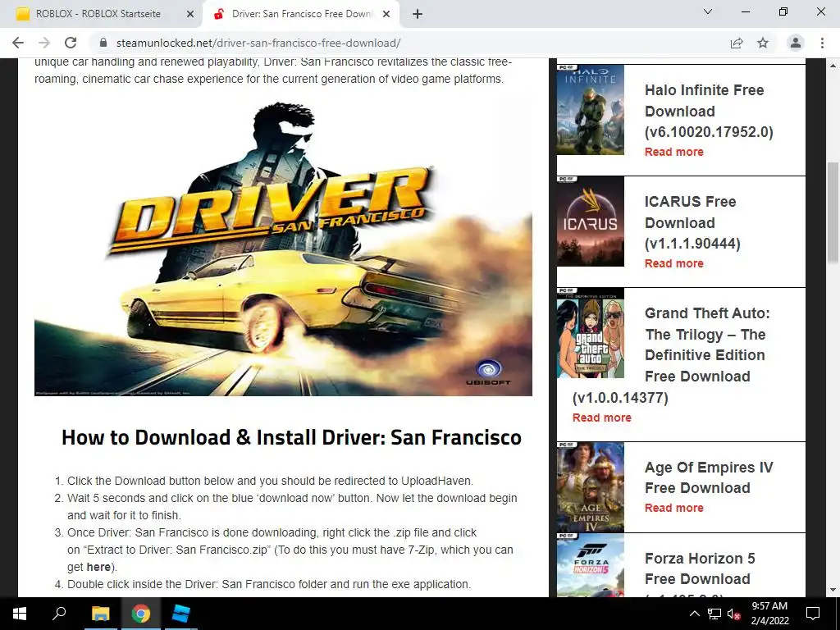Image resolution: width=840 pixels, height=630 pixels.
Task: View site security lock info
Action: point(103,43)
